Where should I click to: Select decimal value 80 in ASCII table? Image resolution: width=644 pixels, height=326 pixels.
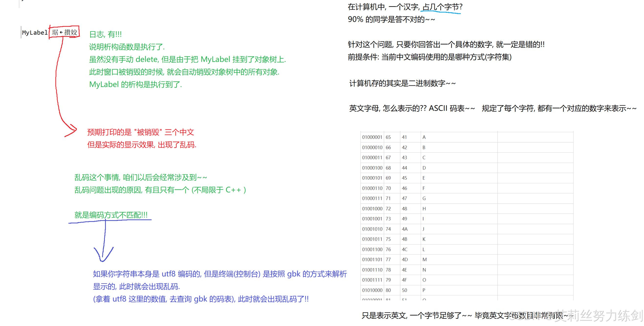tap(388, 290)
